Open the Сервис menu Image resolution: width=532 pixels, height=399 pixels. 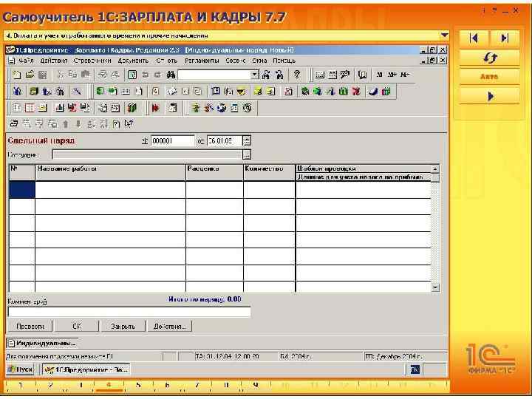point(235,61)
